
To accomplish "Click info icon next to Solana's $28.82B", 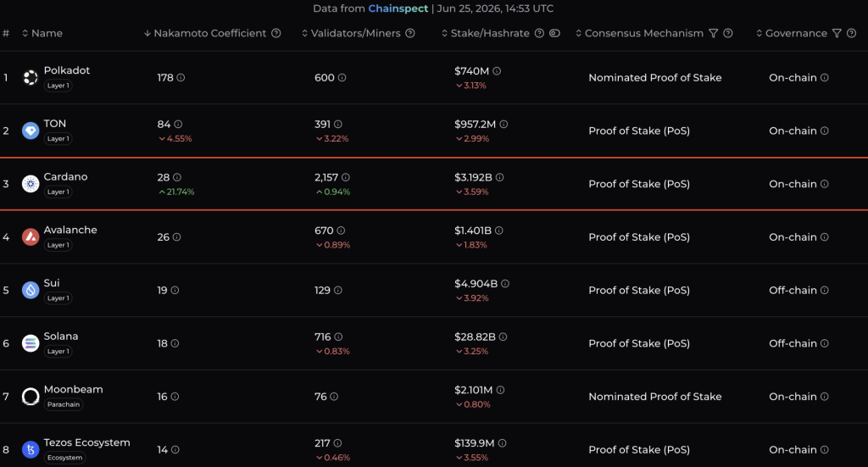I will [x=503, y=336].
